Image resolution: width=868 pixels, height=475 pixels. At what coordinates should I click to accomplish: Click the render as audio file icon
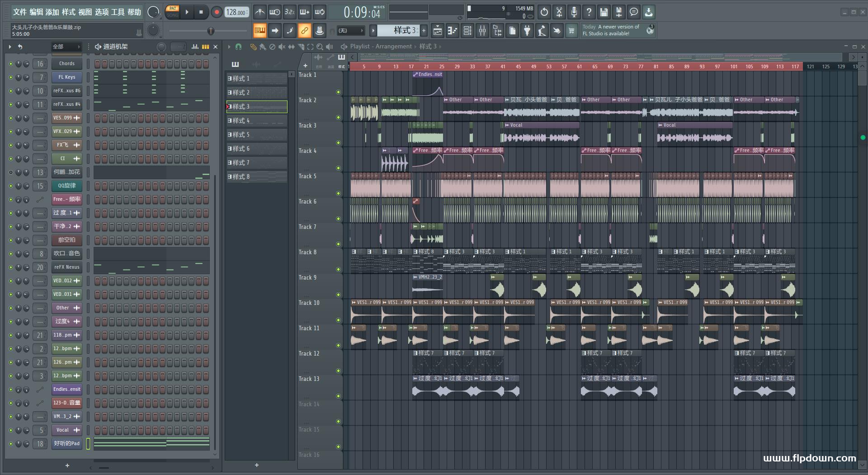coord(619,12)
